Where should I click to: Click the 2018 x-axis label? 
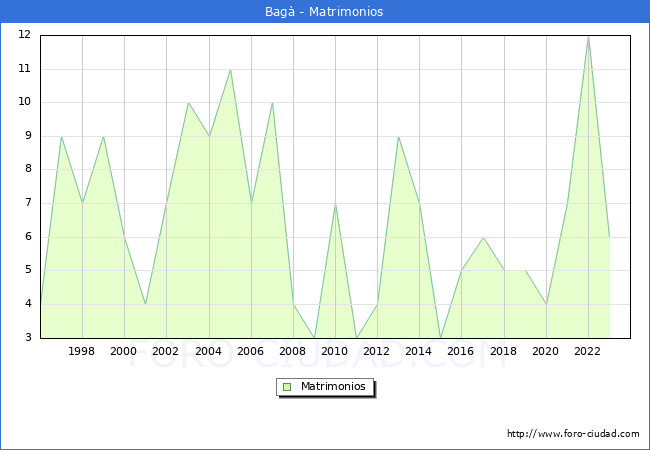tap(504, 351)
